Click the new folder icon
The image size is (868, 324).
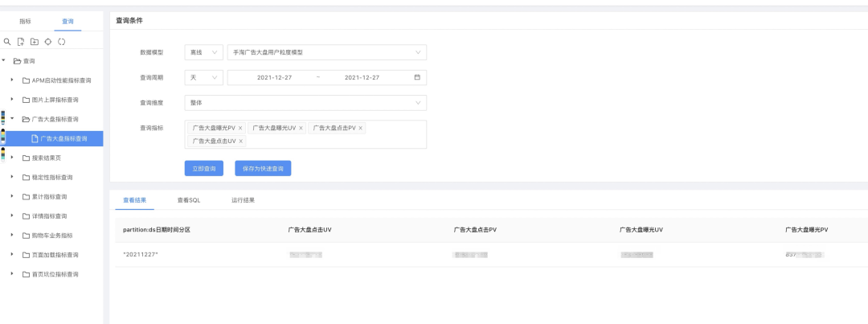click(x=34, y=41)
